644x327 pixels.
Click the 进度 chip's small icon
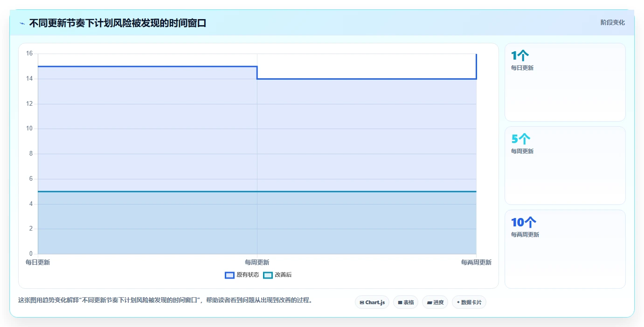[x=429, y=303]
